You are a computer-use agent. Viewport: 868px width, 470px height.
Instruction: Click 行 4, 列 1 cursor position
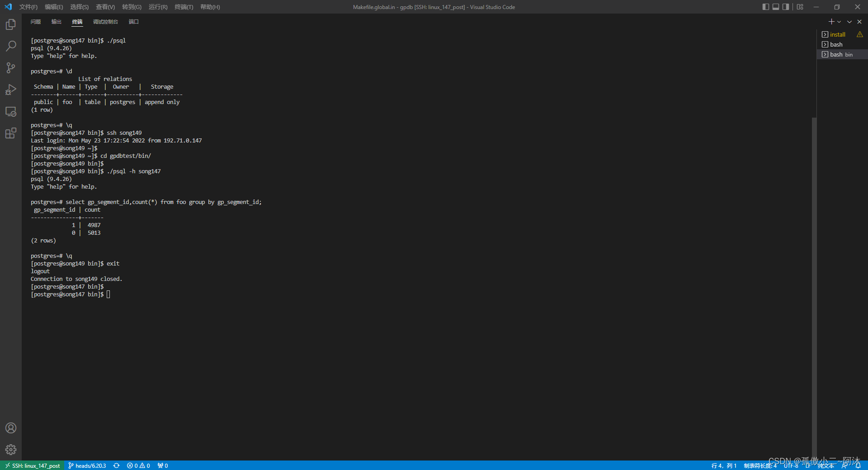(724, 465)
